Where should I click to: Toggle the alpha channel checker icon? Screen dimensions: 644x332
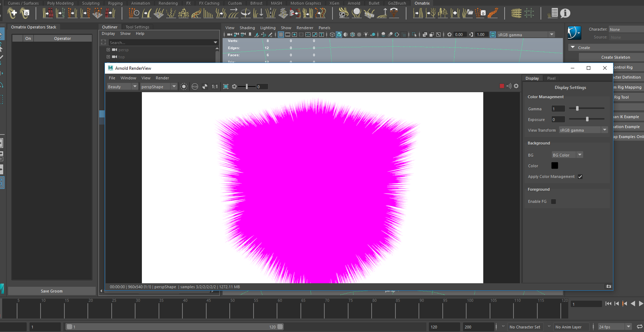[x=205, y=86]
